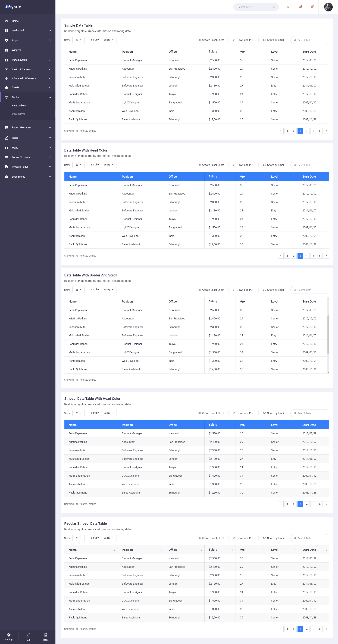Open Sort by Salary dropdown in Simple Data Table

[x=109, y=40]
